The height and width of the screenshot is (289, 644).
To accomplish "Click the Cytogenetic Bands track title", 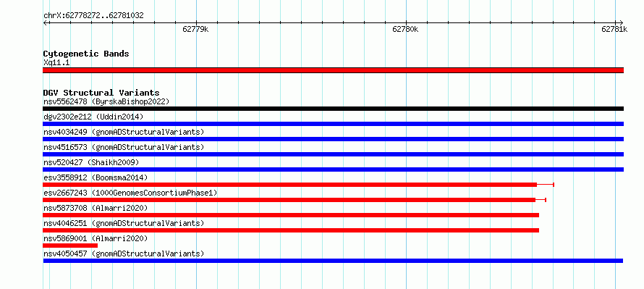I will (86, 54).
